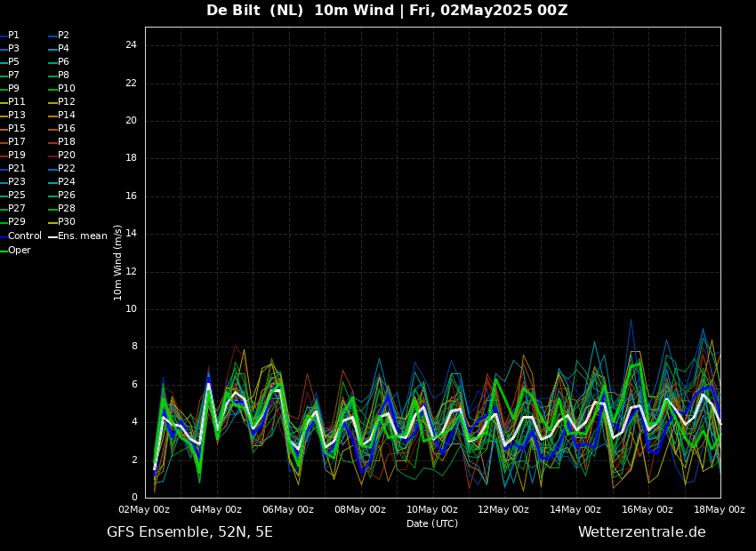Click the 04May 00z date tick label

point(216,509)
